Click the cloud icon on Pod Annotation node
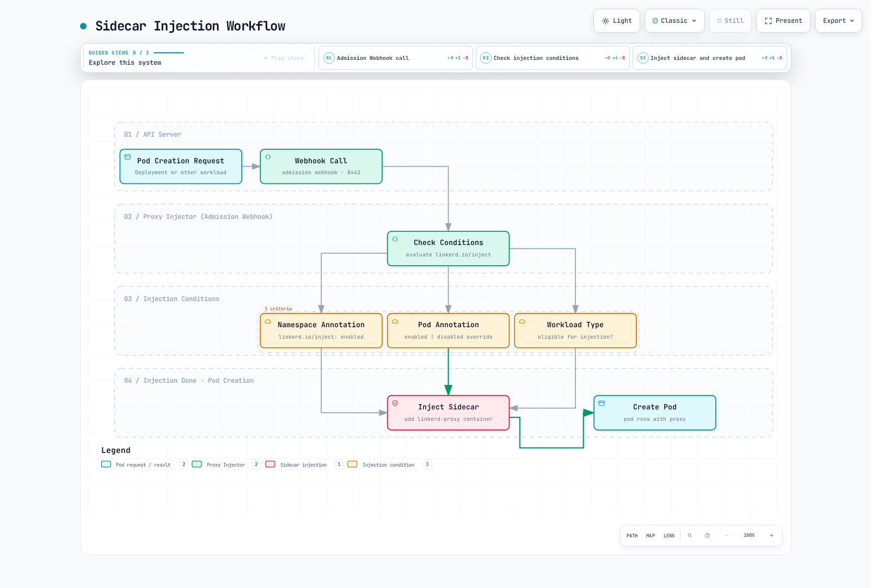This screenshot has width=871, height=588. point(395,321)
